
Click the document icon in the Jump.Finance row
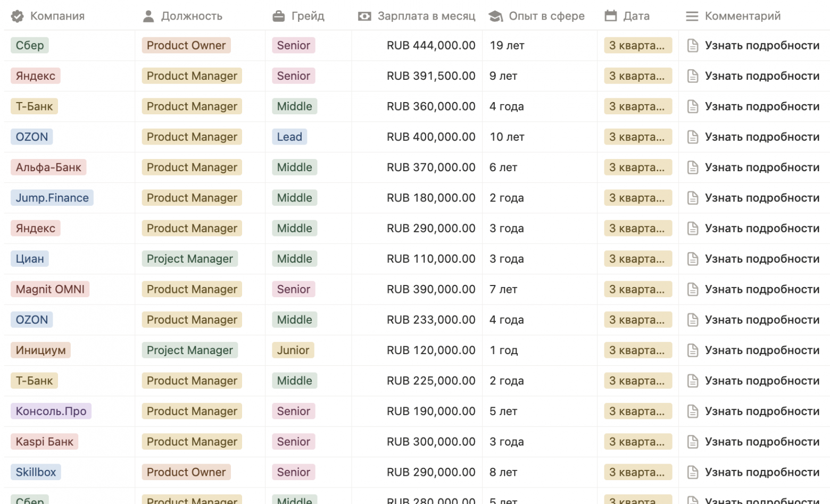(x=692, y=198)
